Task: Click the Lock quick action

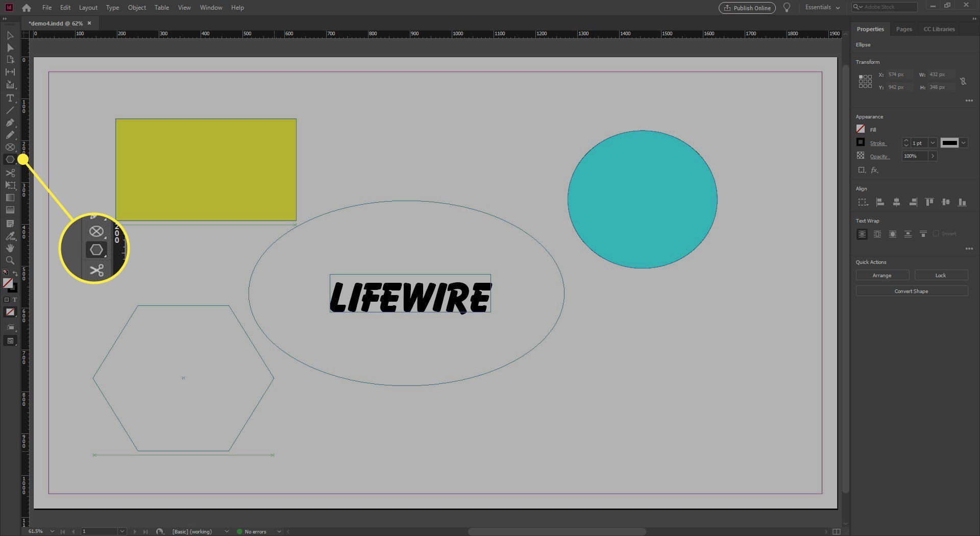Action: [x=941, y=275]
